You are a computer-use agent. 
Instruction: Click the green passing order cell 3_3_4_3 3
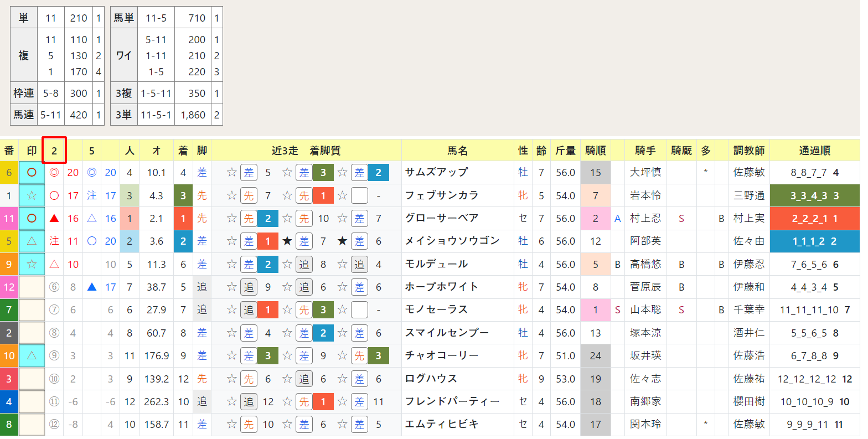(x=814, y=195)
